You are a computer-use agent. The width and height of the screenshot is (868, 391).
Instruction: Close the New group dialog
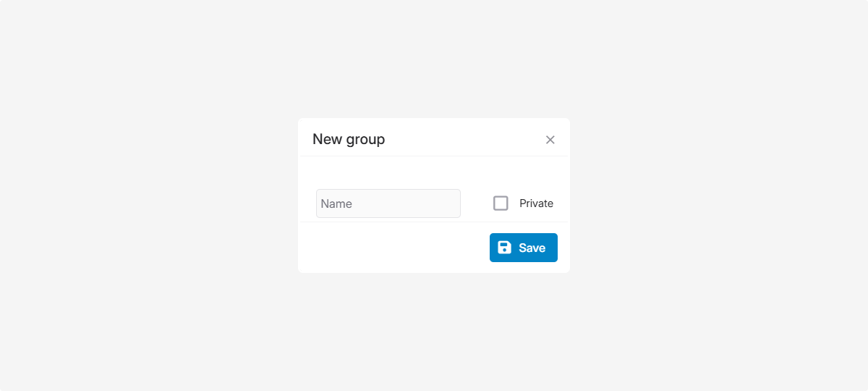(550, 140)
